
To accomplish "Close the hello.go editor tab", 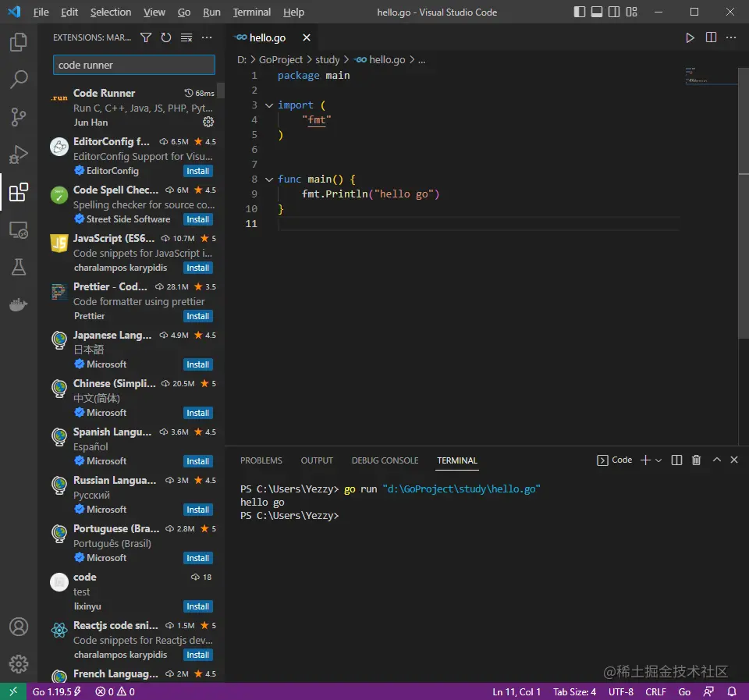I will pos(306,37).
